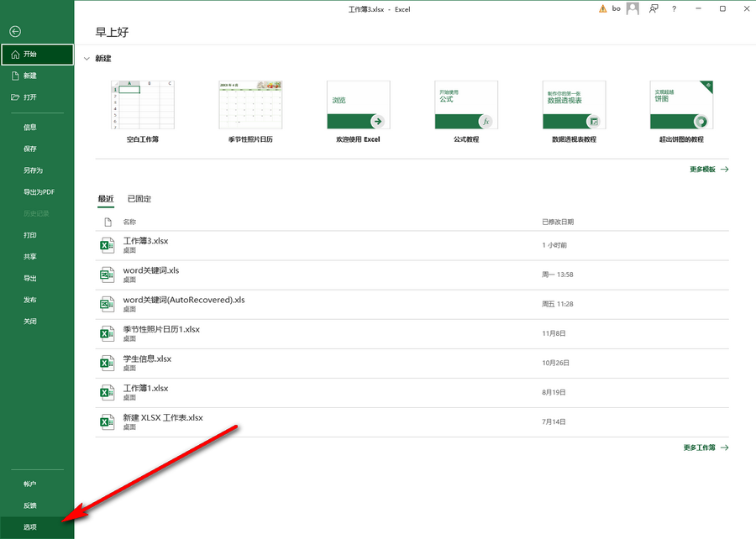Click the back arrow to exit backstage view
The width and height of the screenshot is (756, 539).
pyautogui.click(x=15, y=31)
